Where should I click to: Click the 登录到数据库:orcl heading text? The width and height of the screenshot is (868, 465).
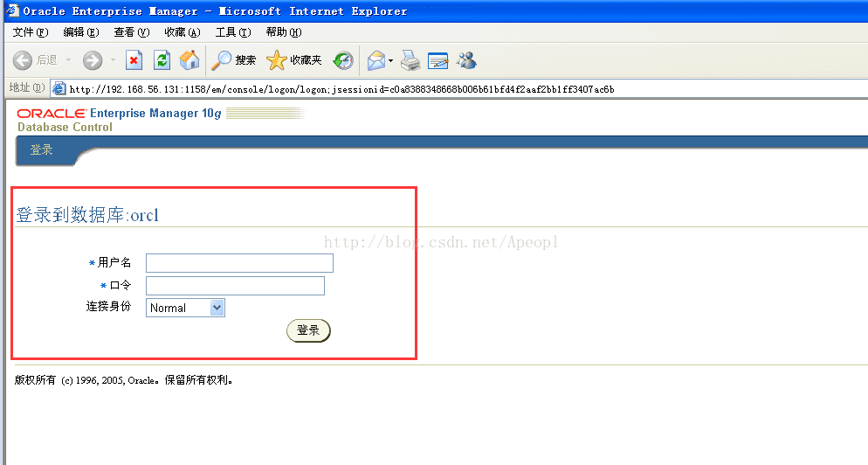point(87,214)
